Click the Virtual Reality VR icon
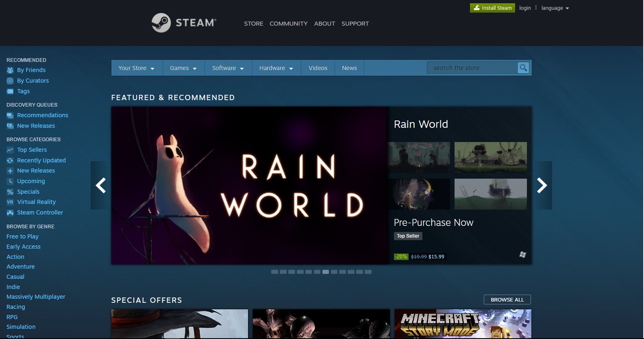 coord(10,202)
